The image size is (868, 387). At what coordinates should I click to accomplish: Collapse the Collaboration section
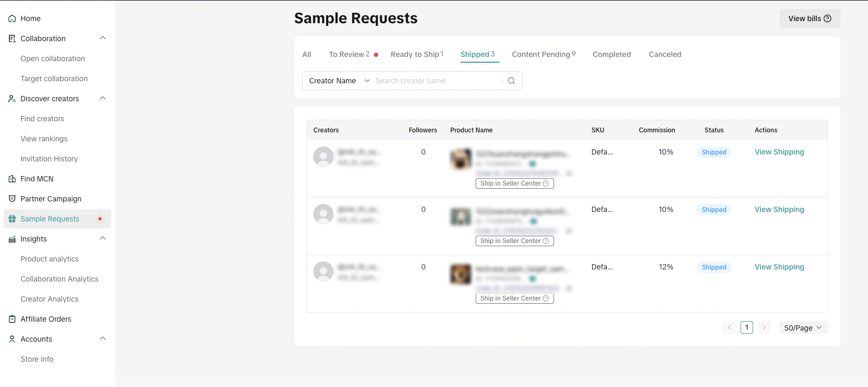point(103,38)
